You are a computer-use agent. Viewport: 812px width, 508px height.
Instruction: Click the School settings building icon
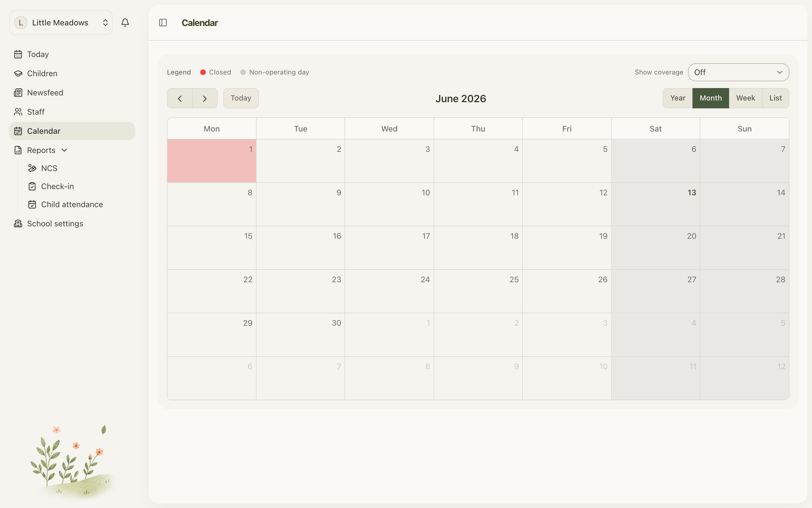(x=18, y=224)
